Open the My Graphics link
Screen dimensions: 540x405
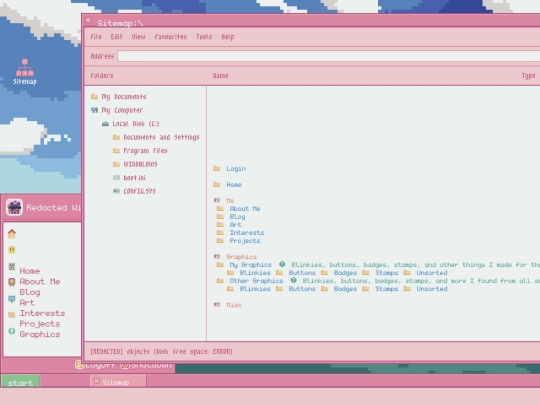point(251,264)
